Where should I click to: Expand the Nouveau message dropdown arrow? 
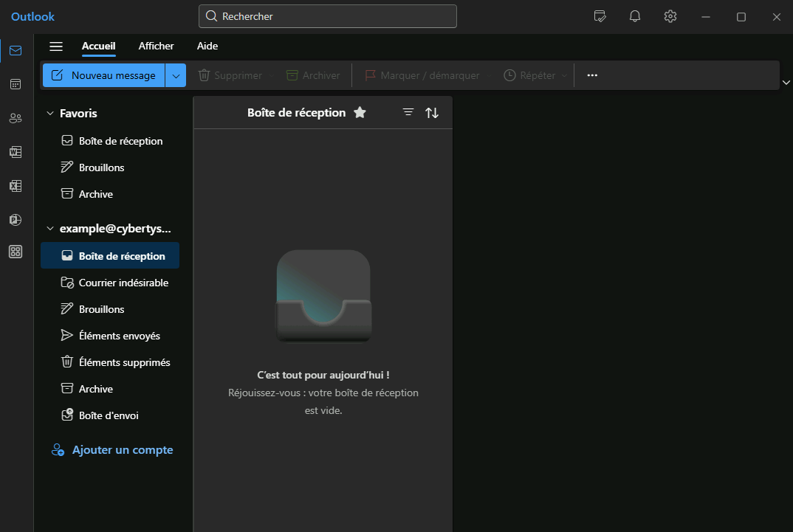(x=176, y=75)
